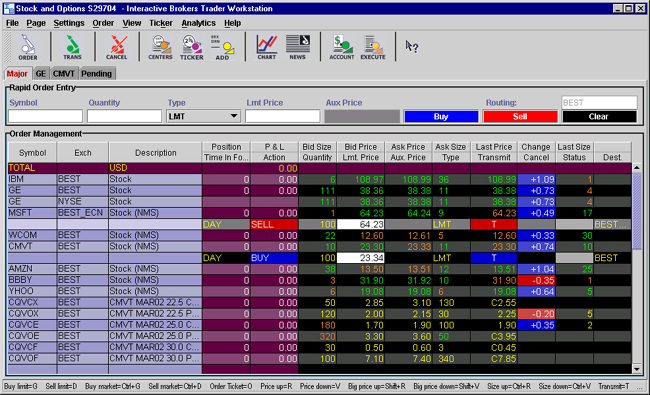Screen dimensions: 650x395
Task: Open the Centers toolbar icon
Action: (160, 47)
